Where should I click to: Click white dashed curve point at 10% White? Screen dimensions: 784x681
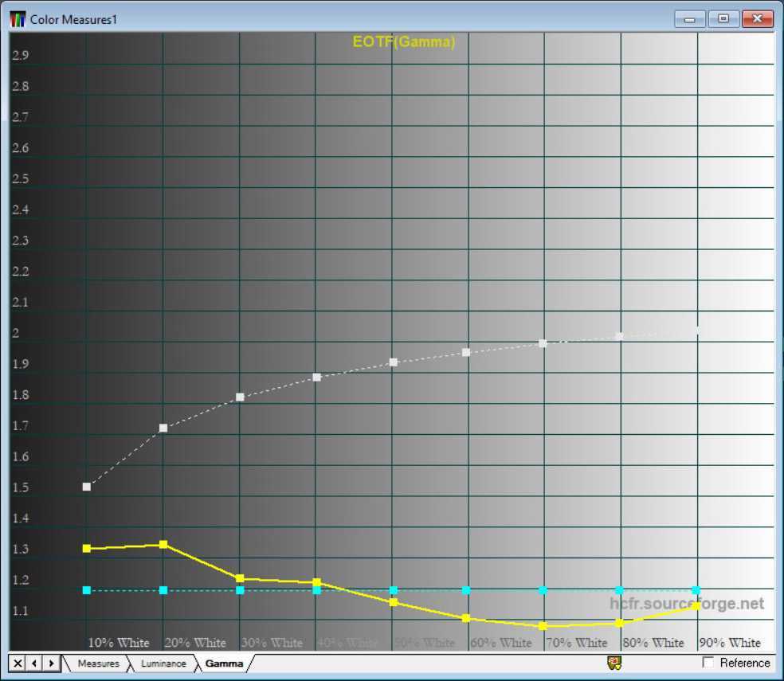click(x=87, y=487)
